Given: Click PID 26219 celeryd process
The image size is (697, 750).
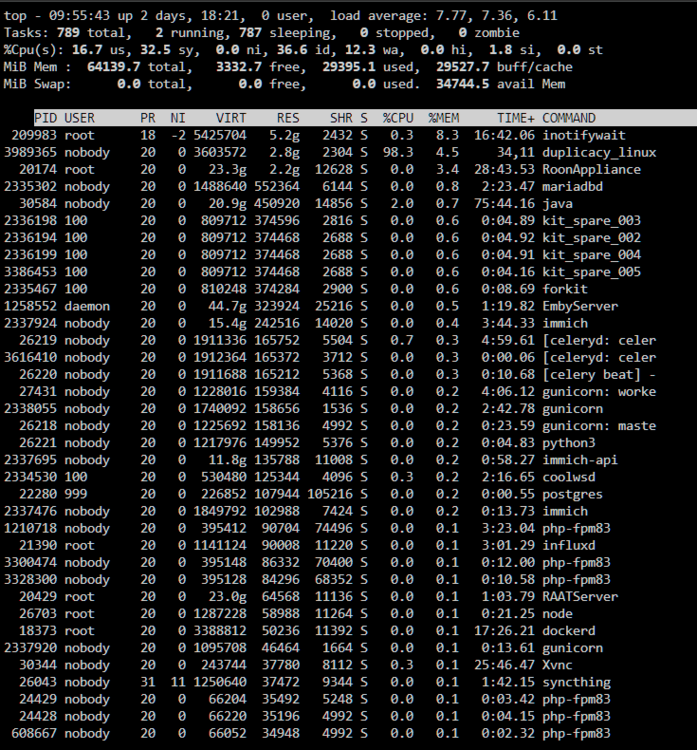Looking at the screenshot, I should (38, 341).
